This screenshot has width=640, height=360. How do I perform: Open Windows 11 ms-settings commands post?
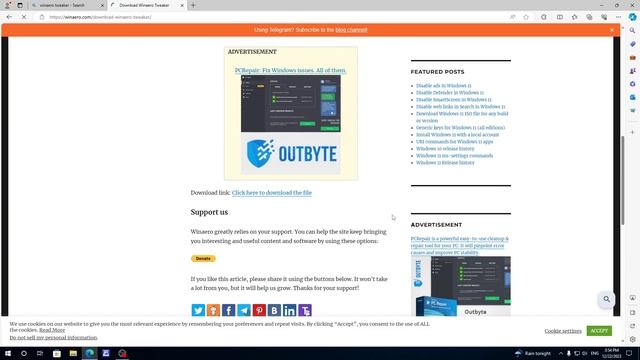pos(454,156)
